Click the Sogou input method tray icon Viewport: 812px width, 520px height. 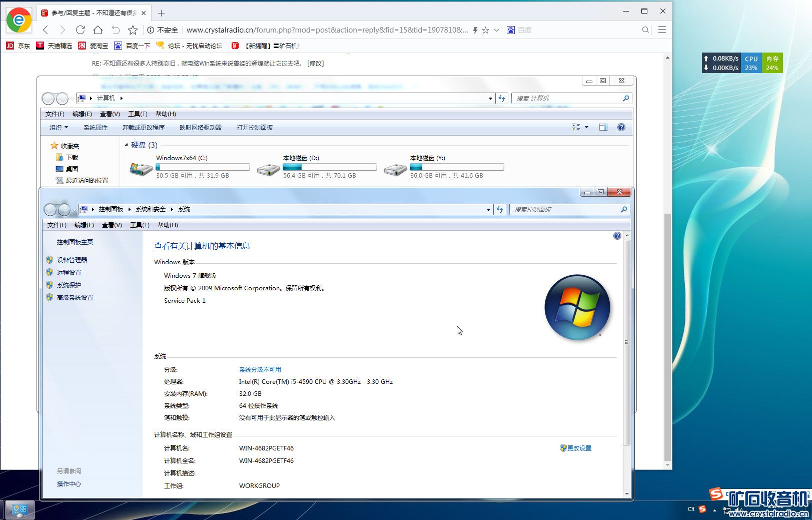pyautogui.click(x=702, y=509)
